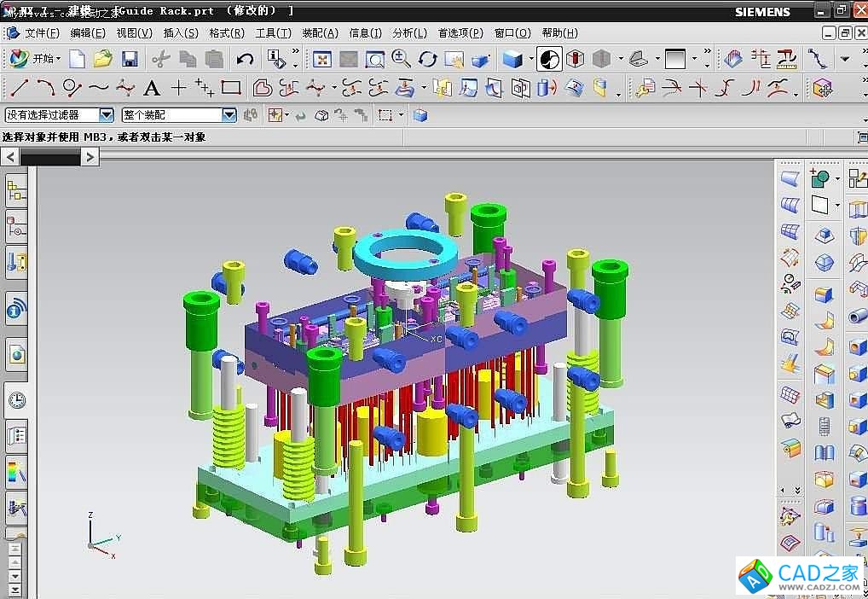
Task: Open the 文件(F) menu
Action: (42, 33)
